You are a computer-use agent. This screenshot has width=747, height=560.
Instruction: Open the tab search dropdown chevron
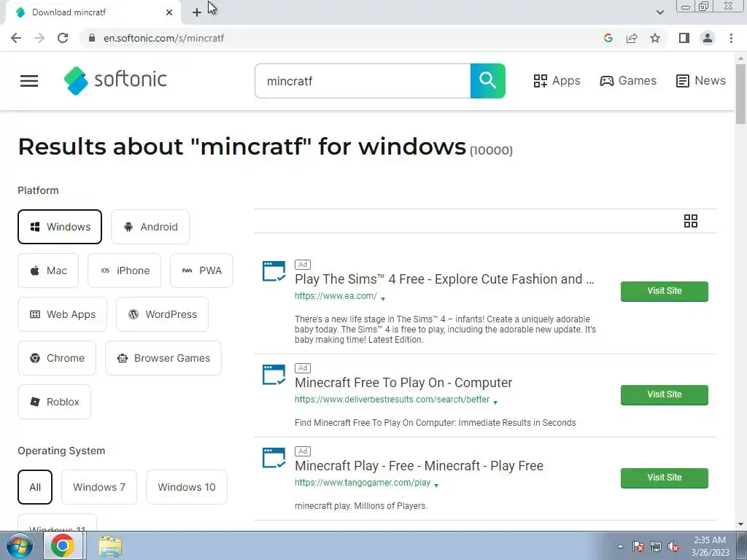click(659, 12)
